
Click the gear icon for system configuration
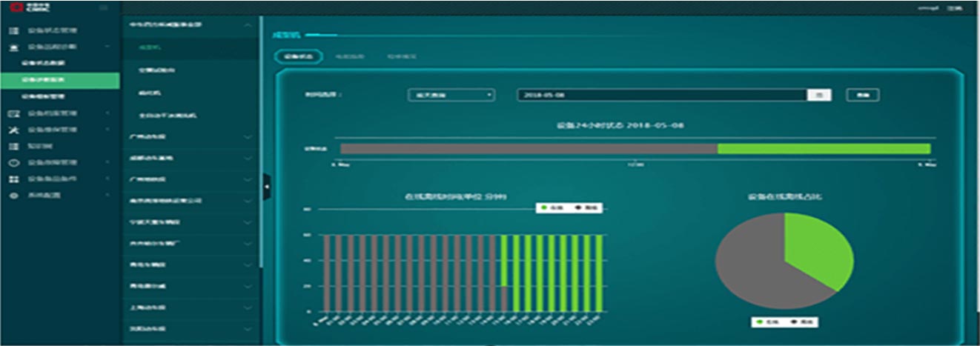[x=13, y=195]
